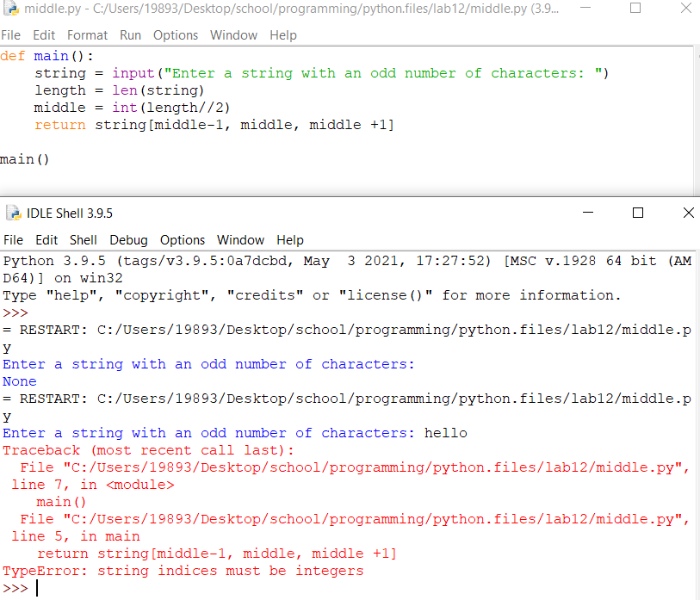Click the middle.py title bar
This screenshot has width=700, height=600.
[258, 10]
